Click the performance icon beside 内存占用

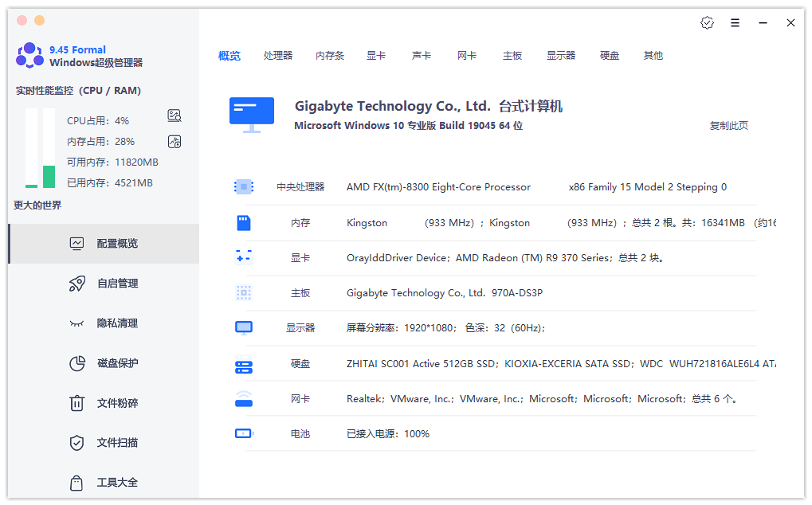click(174, 141)
